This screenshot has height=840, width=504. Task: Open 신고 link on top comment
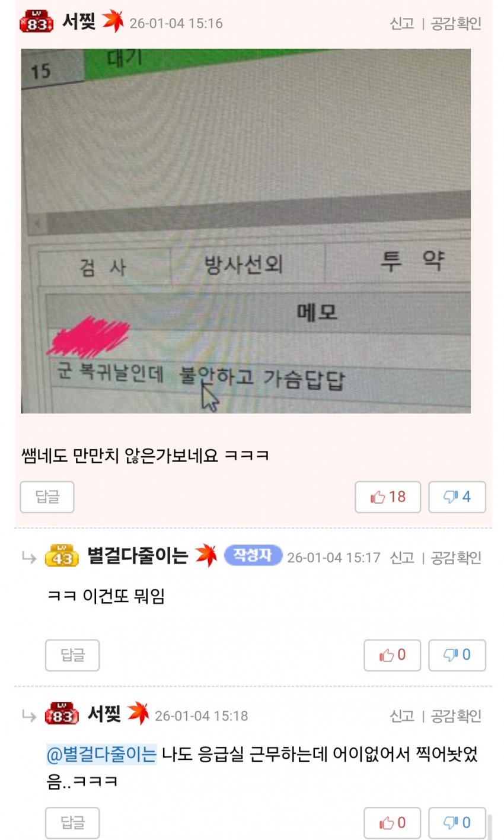click(x=402, y=23)
